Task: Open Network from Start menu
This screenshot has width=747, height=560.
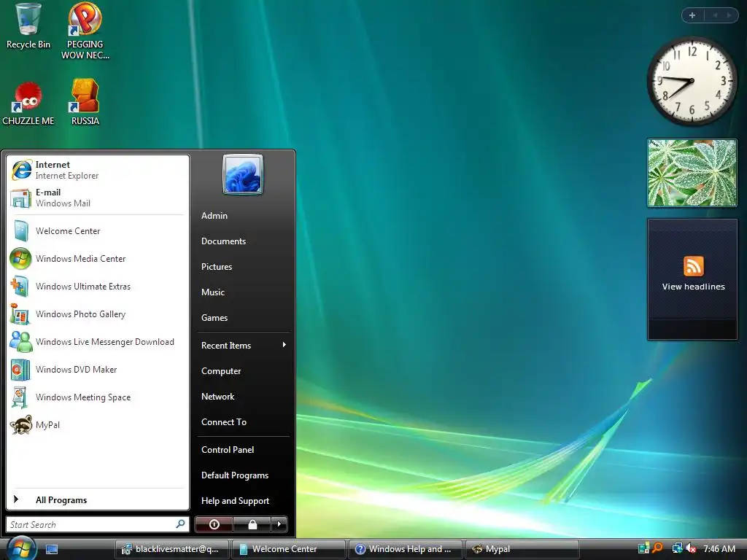Action: point(217,397)
